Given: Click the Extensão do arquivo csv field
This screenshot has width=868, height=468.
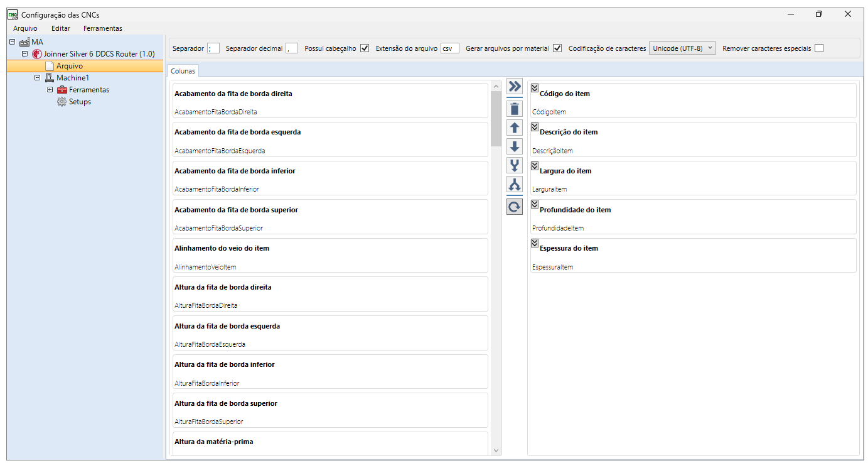Looking at the screenshot, I should click(450, 48).
